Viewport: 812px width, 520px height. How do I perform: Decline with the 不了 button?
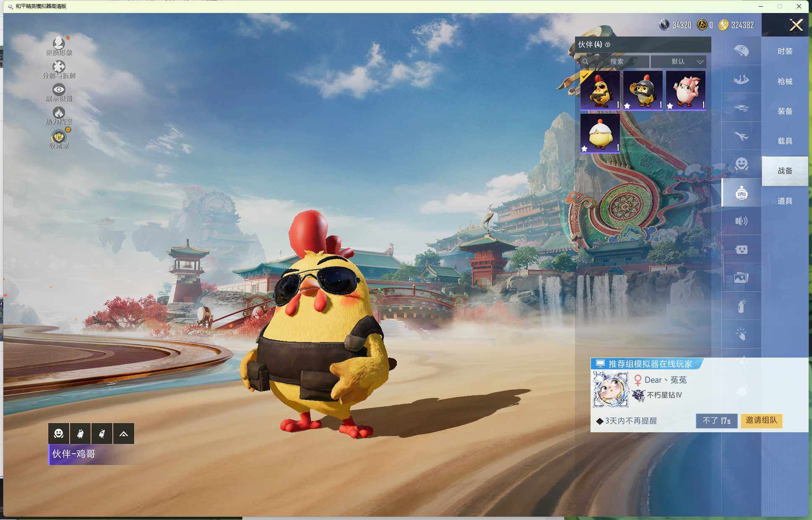(x=716, y=421)
